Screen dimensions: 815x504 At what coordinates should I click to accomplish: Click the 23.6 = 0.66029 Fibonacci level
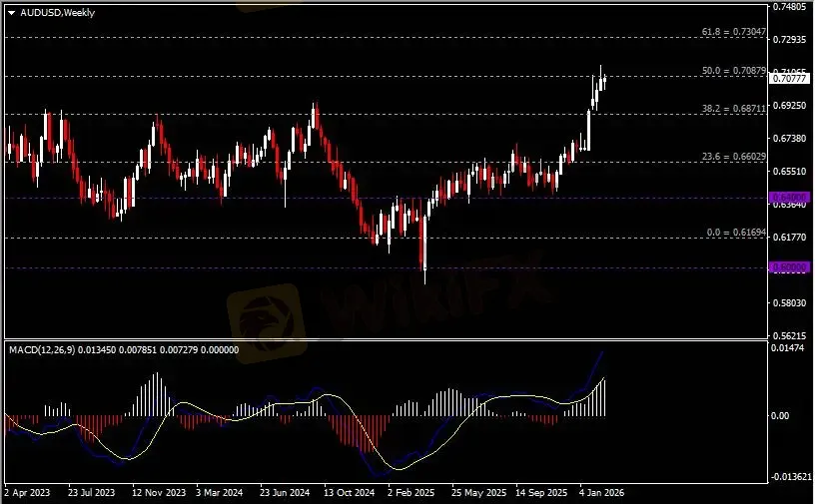[734, 157]
